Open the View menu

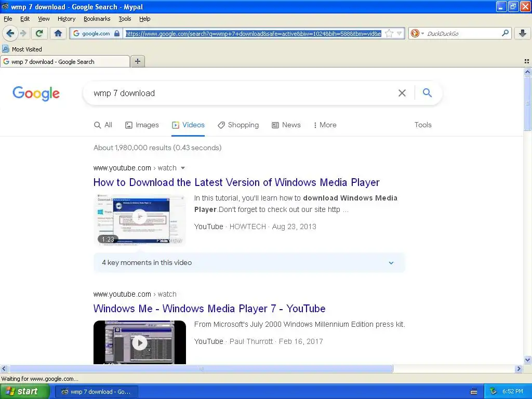pyautogui.click(x=44, y=19)
